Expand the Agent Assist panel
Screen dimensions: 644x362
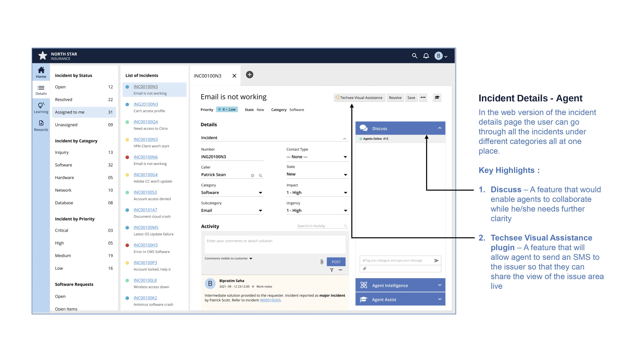point(440,299)
